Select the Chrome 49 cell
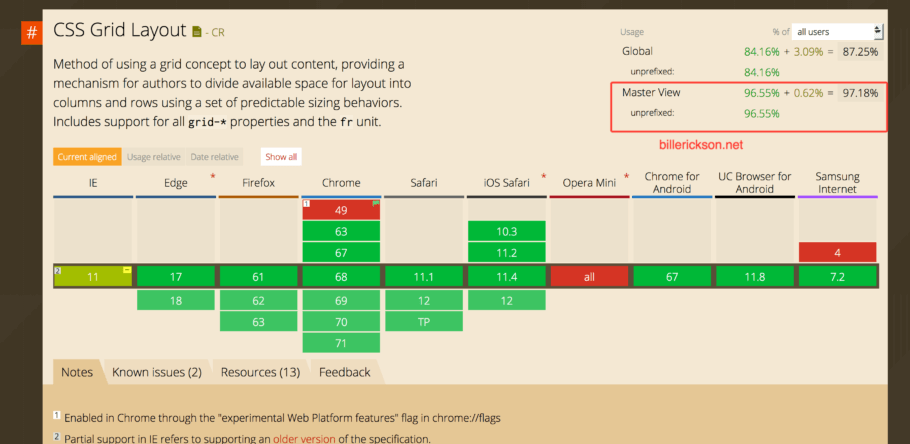Viewport: 910px width, 444px height. click(341, 210)
